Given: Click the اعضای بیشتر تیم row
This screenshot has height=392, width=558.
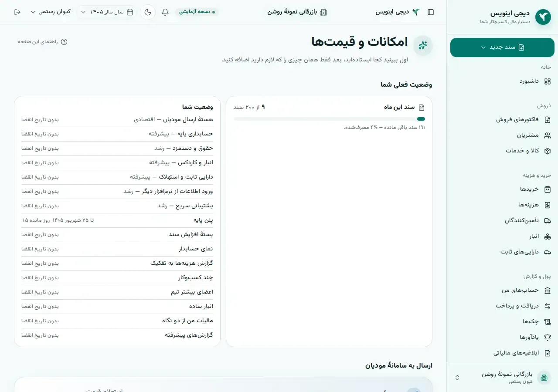Looking at the screenshot, I should (x=117, y=292).
